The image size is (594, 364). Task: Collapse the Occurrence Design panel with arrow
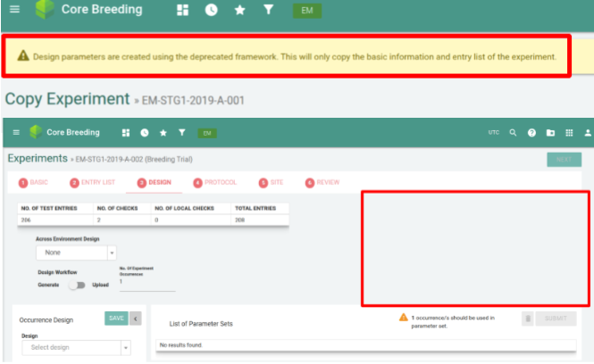[x=136, y=318]
